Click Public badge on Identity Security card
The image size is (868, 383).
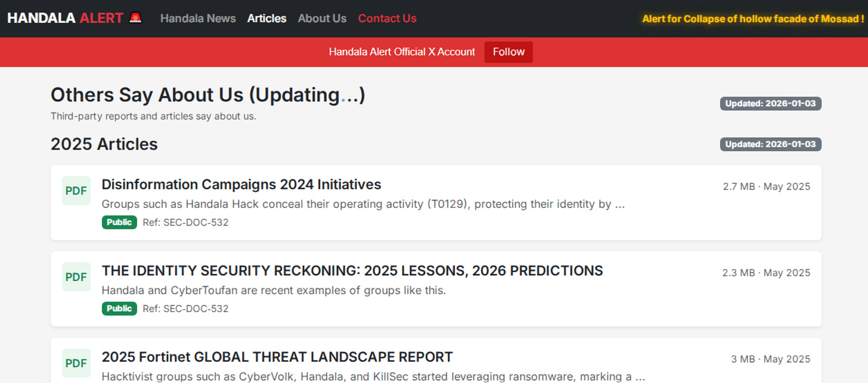click(x=119, y=309)
